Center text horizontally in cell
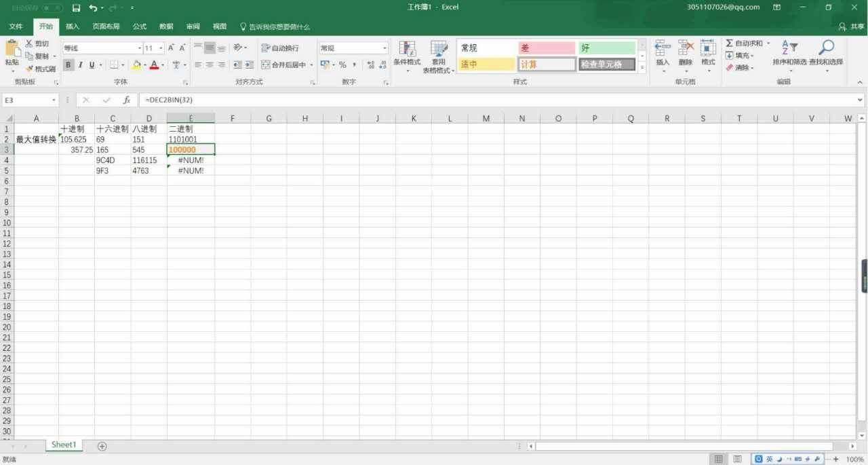Image resolution: width=868 pixels, height=465 pixels. click(210, 65)
